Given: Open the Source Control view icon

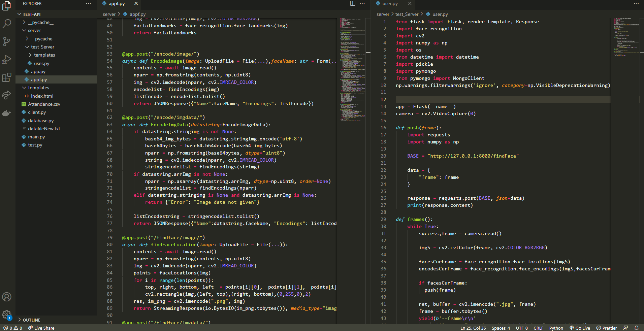Looking at the screenshot, I should point(7,41).
